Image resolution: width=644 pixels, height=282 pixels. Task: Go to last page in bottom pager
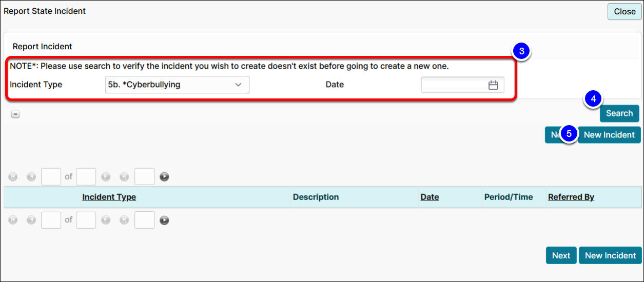(x=124, y=220)
